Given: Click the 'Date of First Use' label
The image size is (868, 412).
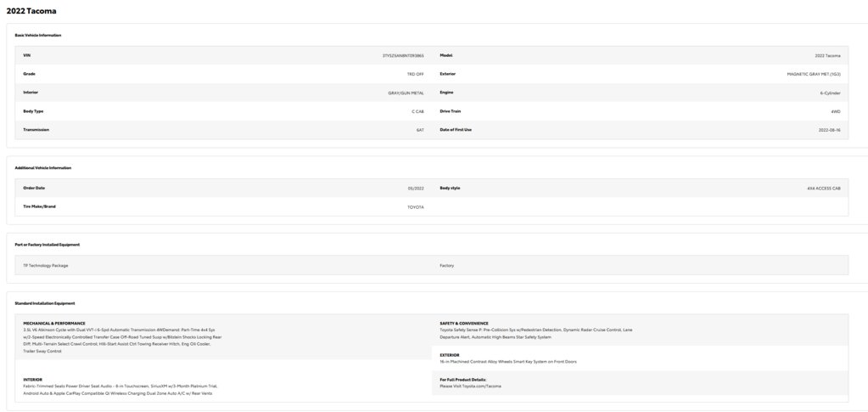Looking at the screenshot, I should click(x=456, y=129).
